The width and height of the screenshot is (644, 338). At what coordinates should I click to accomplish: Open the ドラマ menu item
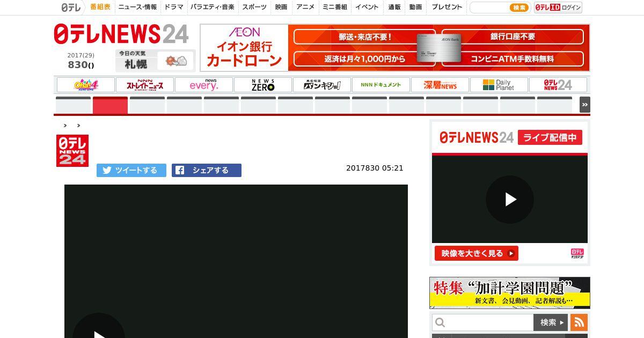(x=174, y=7)
